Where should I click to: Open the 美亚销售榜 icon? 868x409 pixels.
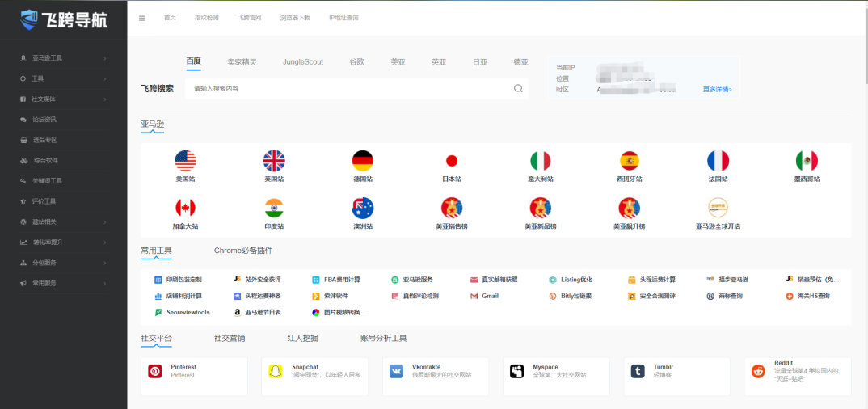(x=452, y=208)
